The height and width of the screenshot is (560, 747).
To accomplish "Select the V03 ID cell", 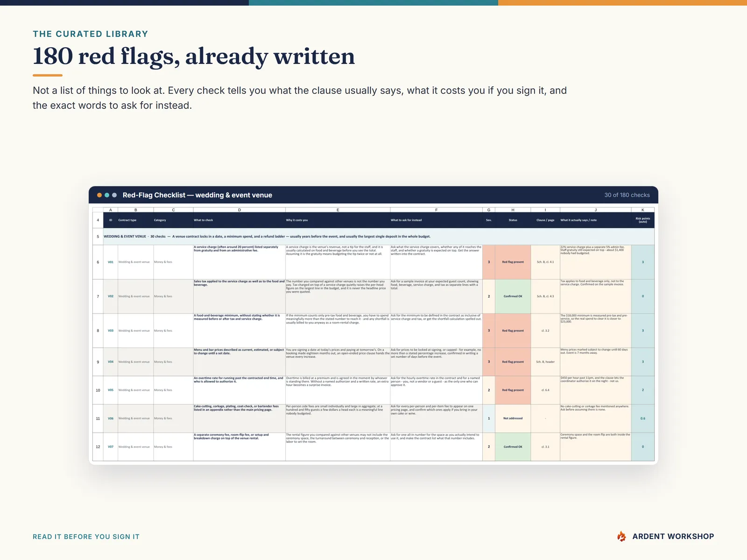I will (x=111, y=330).
